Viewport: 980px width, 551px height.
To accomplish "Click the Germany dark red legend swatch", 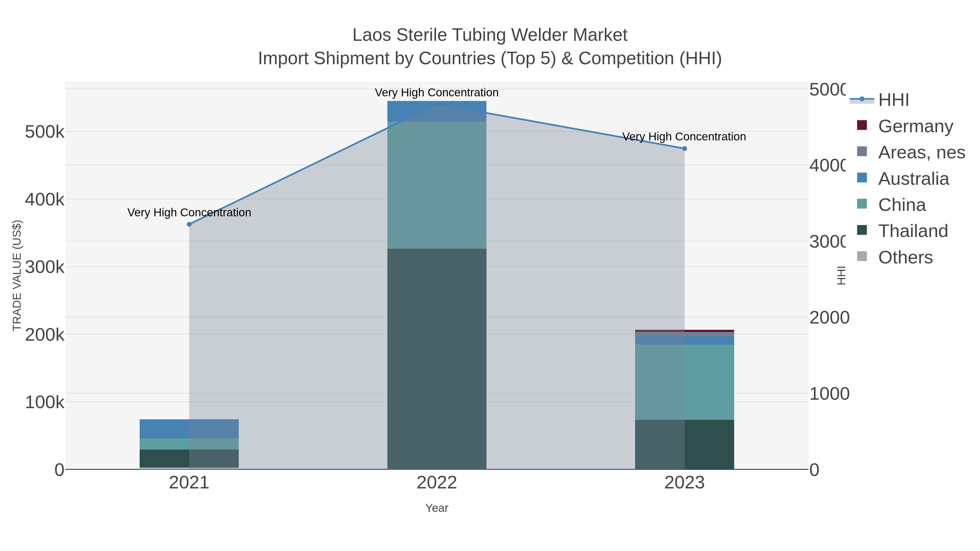I will click(x=862, y=125).
